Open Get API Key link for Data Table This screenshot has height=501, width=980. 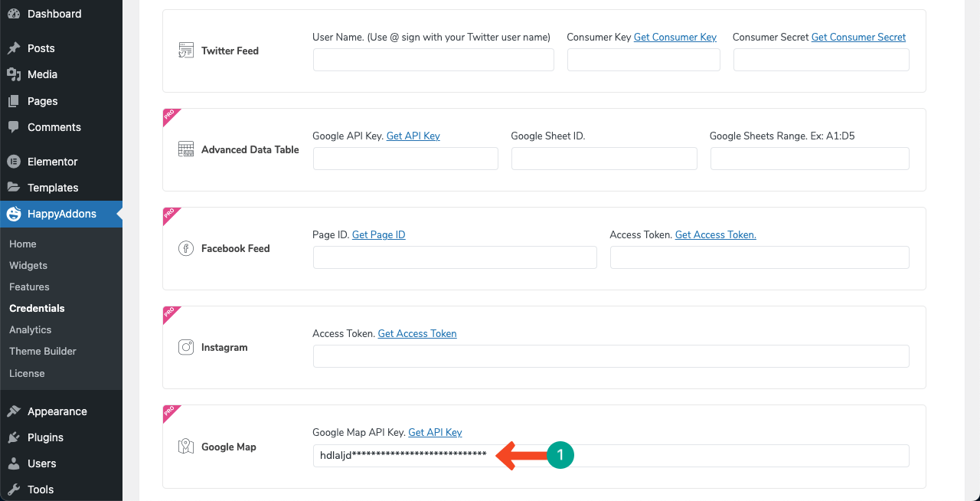413,136
